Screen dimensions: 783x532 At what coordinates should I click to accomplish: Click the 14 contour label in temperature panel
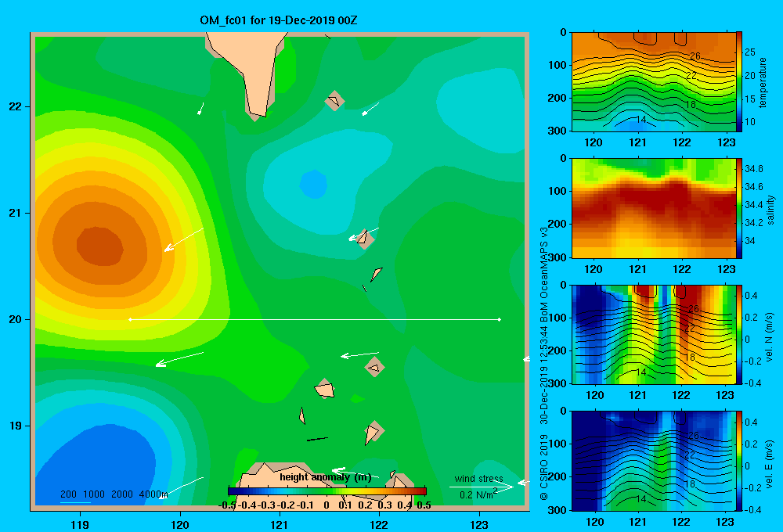(641, 120)
